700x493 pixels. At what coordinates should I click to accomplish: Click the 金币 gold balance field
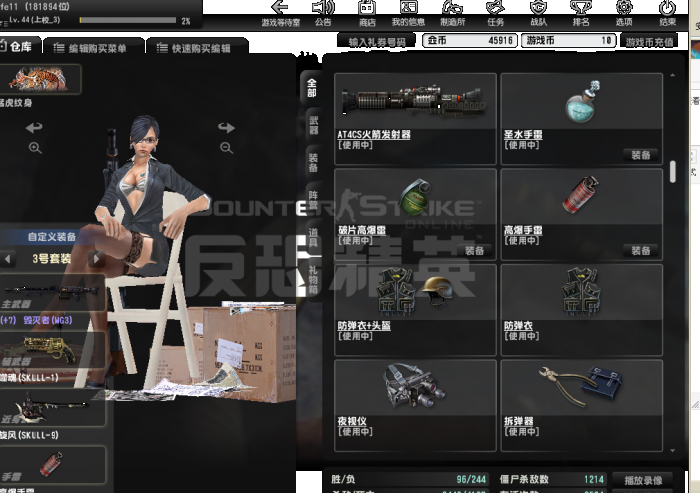coord(470,41)
